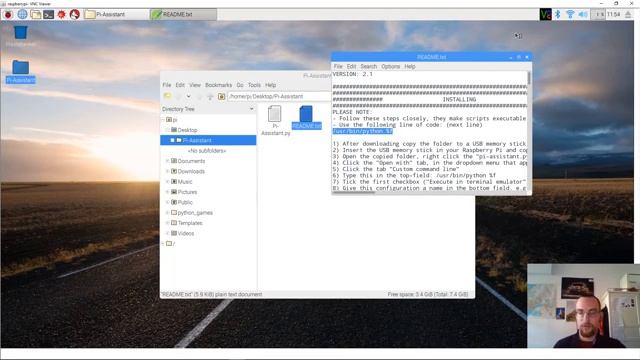The width and height of the screenshot is (640, 360).
Task: Open View menu in file manager
Action: tap(195, 85)
